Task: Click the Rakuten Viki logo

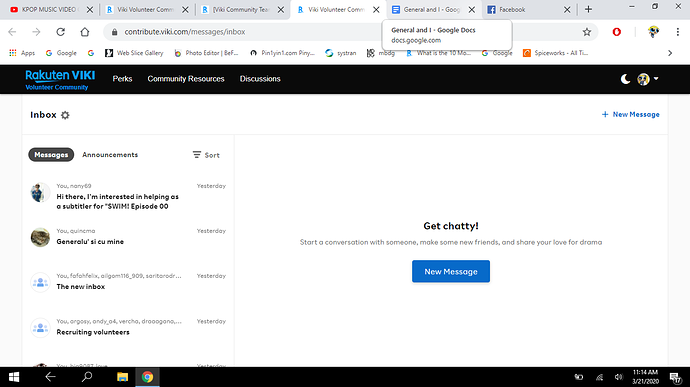Action: click(x=60, y=79)
